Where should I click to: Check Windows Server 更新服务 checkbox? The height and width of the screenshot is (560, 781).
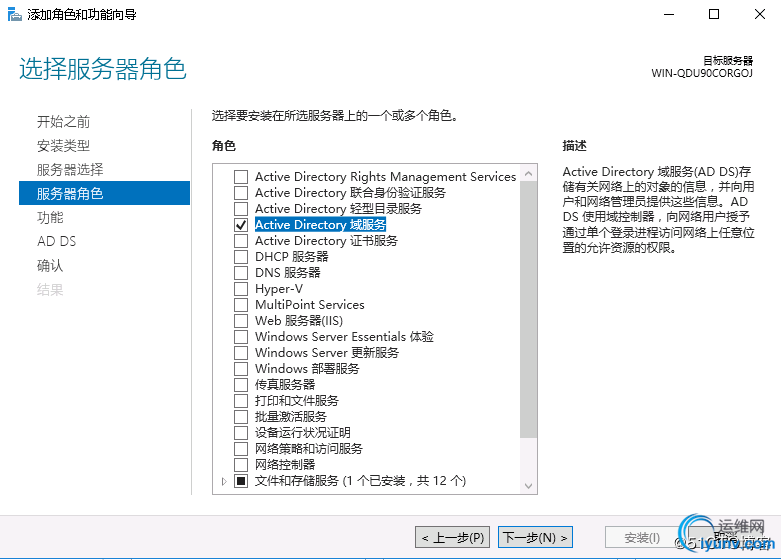(x=241, y=353)
